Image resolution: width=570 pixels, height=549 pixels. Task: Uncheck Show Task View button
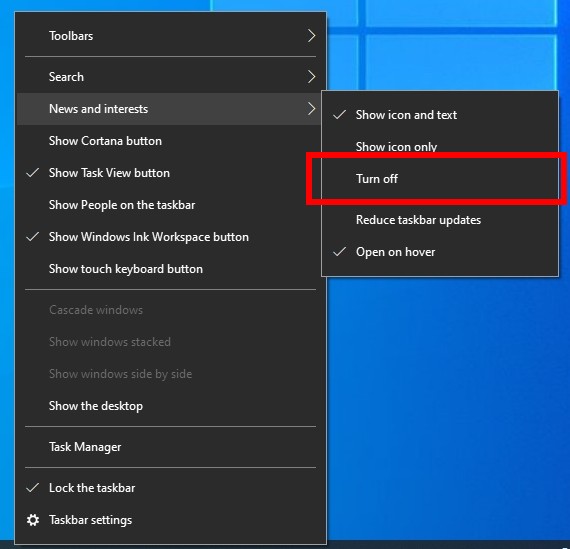tap(170, 173)
